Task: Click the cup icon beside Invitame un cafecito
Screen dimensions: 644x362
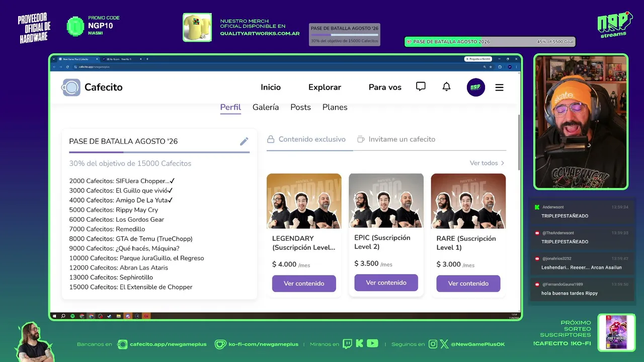Action: click(x=361, y=139)
